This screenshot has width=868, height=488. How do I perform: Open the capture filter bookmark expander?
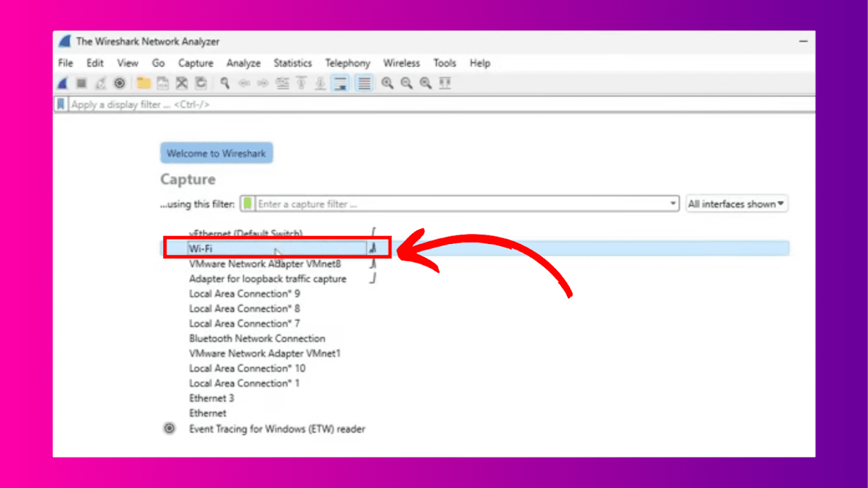[x=248, y=204]
